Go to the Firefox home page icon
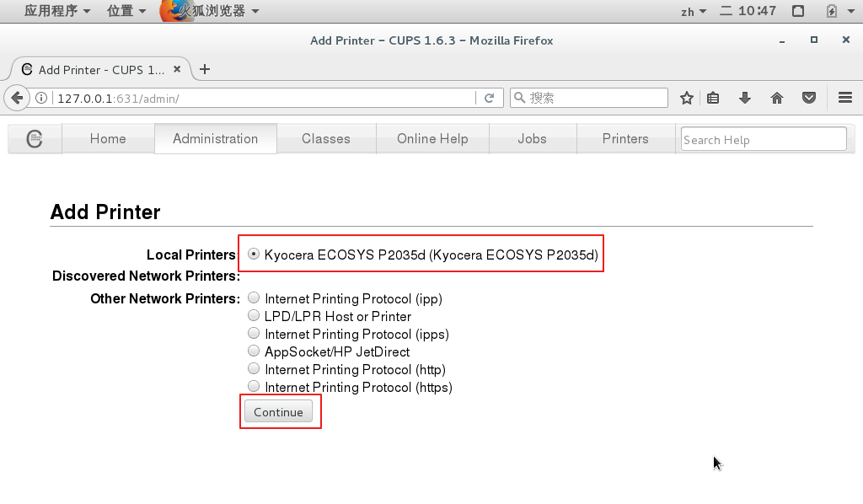 pos(777,98)
